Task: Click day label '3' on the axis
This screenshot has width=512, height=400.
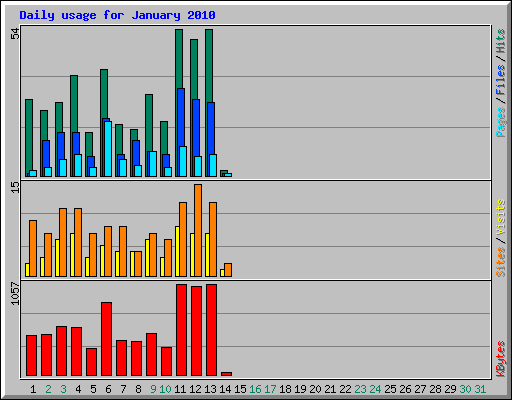Action: pyautogui.click(x=63, y=389)
